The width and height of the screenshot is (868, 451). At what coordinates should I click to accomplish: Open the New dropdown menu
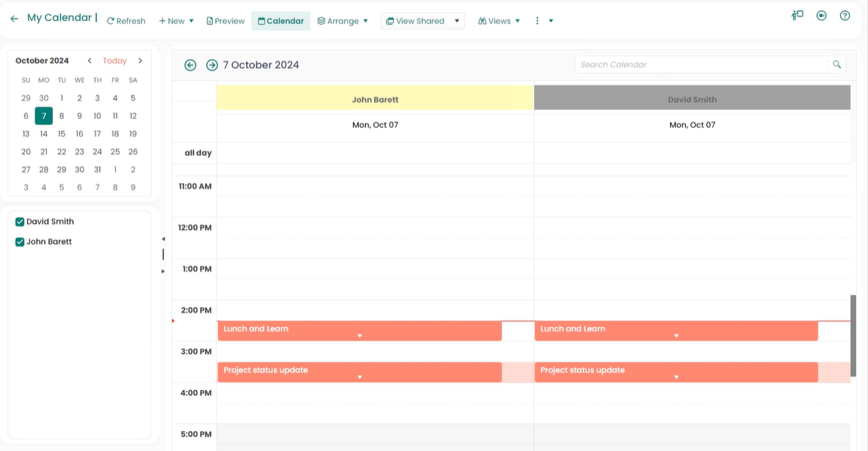(x=177, y=21)
